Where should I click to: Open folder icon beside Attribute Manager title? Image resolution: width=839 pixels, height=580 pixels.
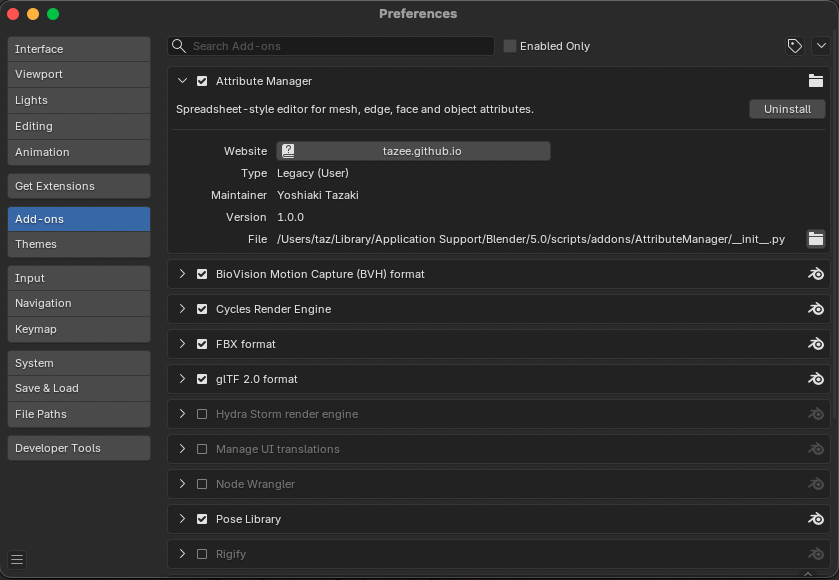tap(816, 81)
